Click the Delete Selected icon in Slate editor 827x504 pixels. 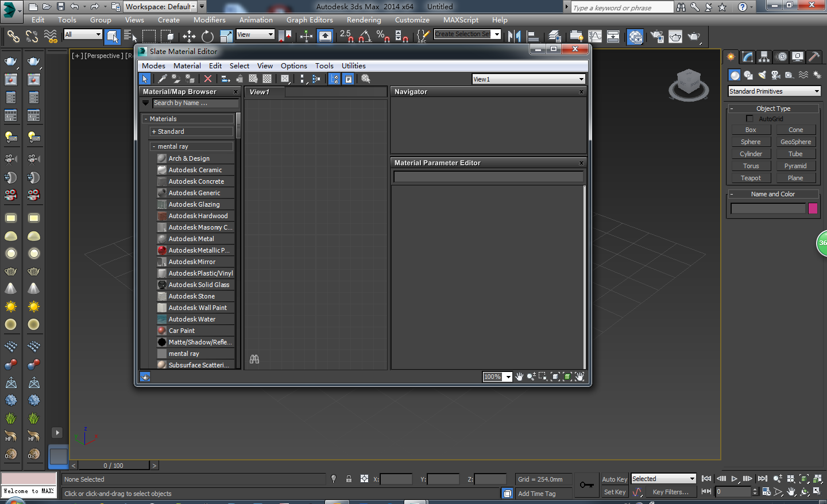tap(208, 79)
